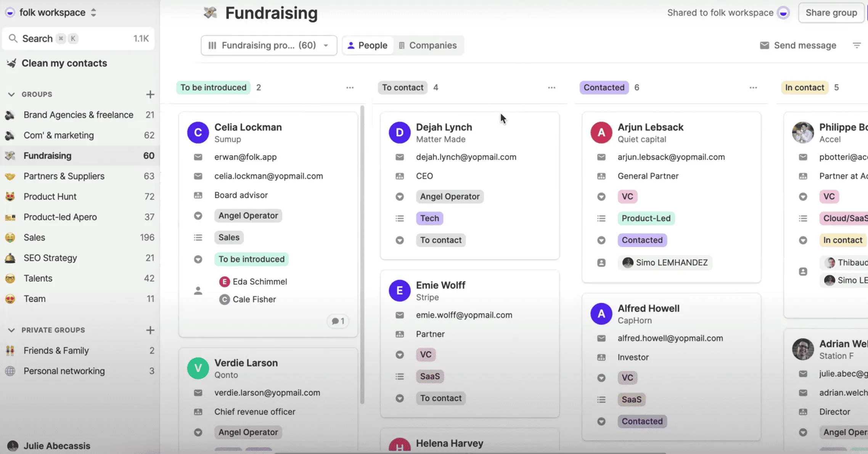Click celia.lockman@yopmail.com email
Viewport: 868px width, 454px height.
coord(268,176)
